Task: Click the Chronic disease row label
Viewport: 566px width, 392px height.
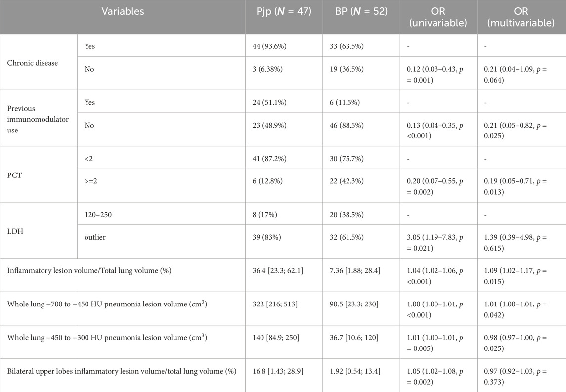Action: click(33, 62)
